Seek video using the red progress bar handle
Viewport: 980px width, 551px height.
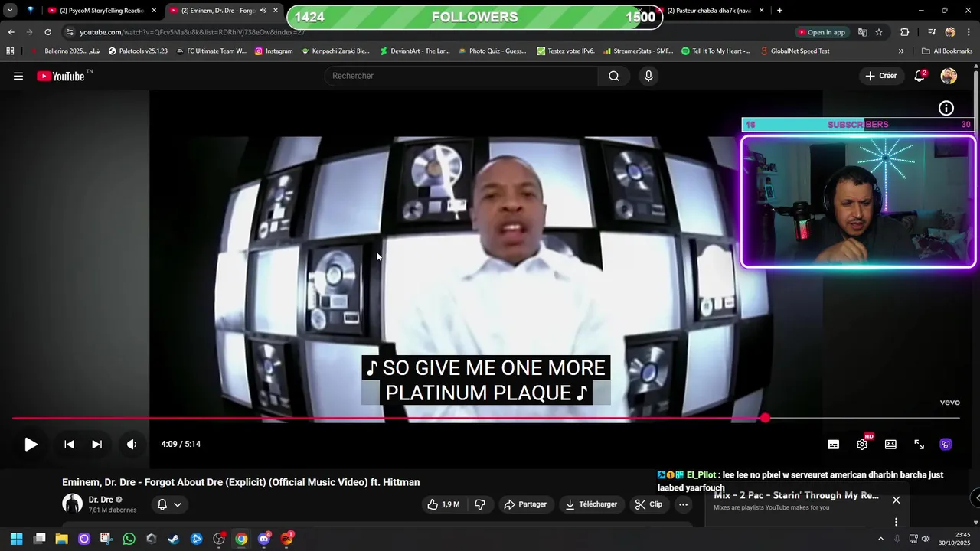[765, 418]
